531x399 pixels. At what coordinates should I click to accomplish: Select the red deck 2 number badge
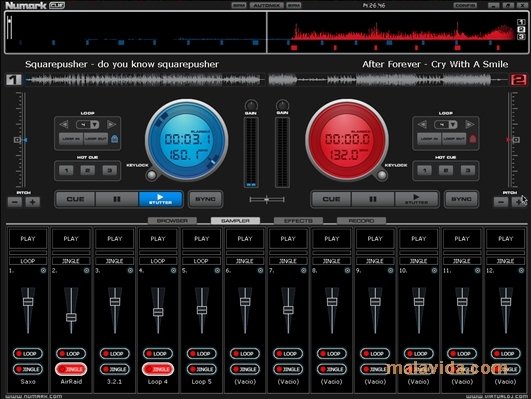click(518, 80)
